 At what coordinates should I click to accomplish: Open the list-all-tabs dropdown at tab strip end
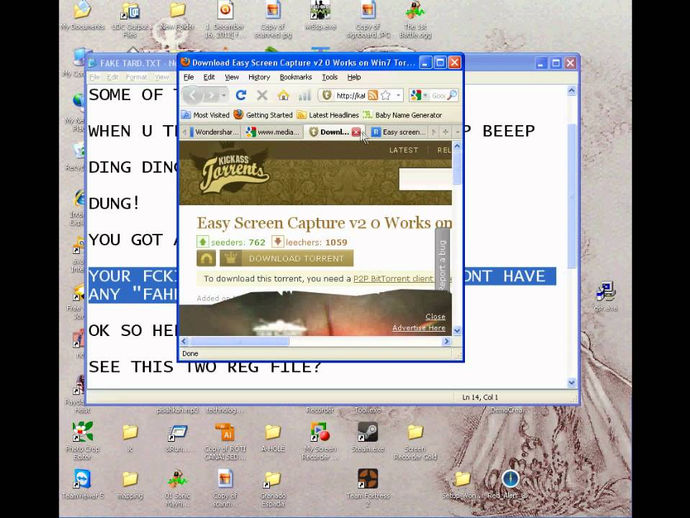click(457, 132)
